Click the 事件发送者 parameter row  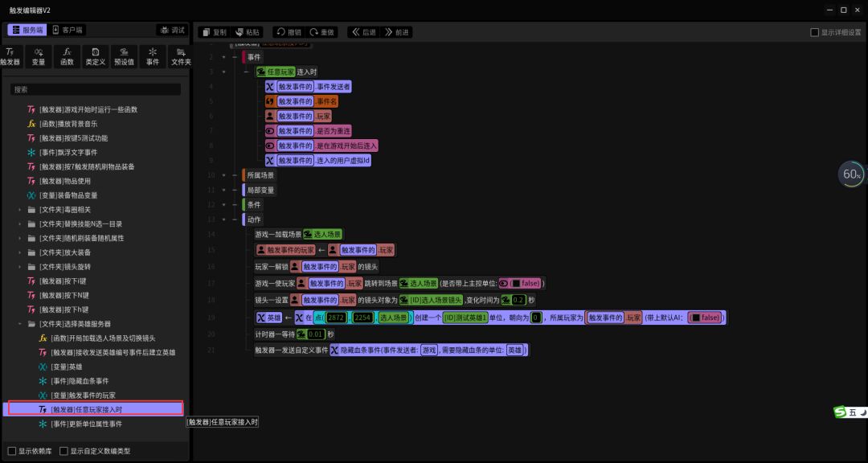pyautogui.click(x=308, y=86)
